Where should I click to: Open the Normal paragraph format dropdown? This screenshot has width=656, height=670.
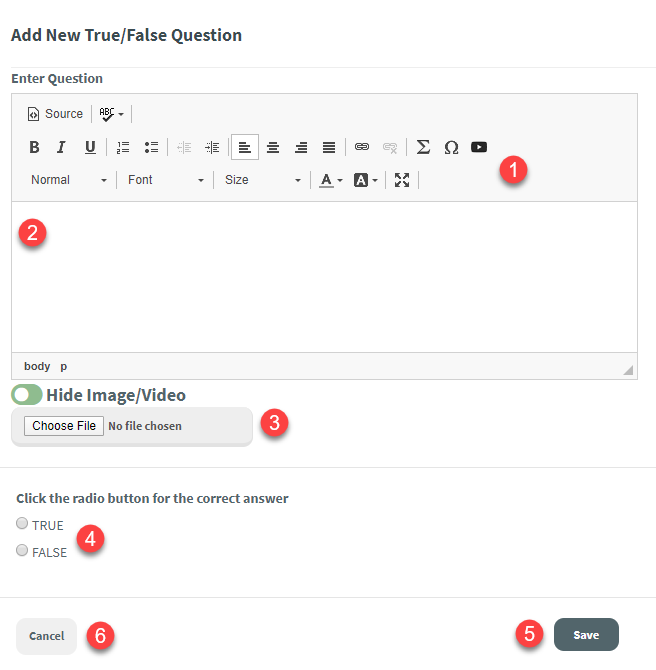click(68, 180)
